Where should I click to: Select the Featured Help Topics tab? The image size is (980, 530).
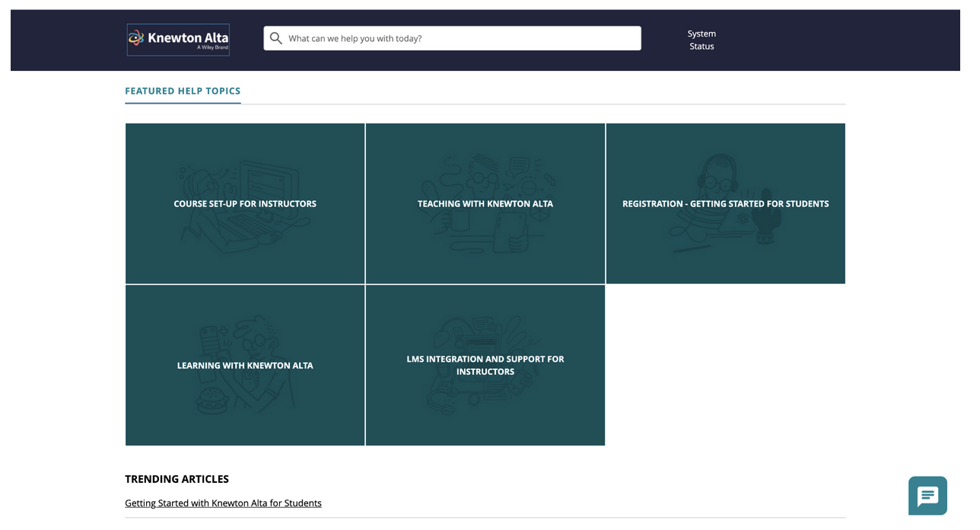point(183,91)
